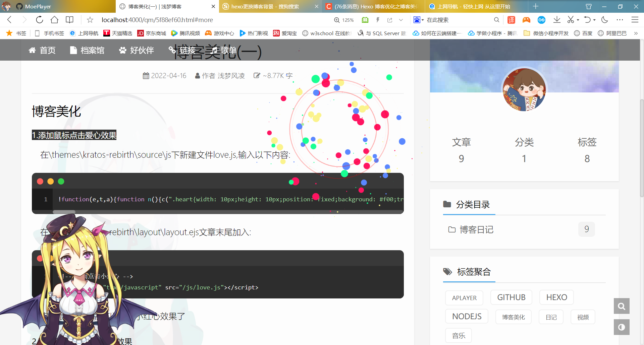The height and width of the screenshot is (345, 644).
Task: Open the Baidu search engine selector dropdown
Action: click(419, 20)
